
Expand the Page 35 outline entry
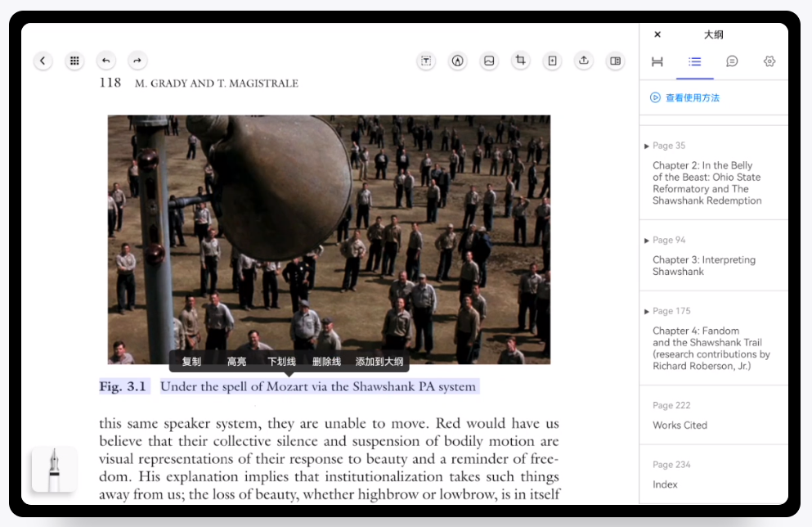click(x=646, y=146)
